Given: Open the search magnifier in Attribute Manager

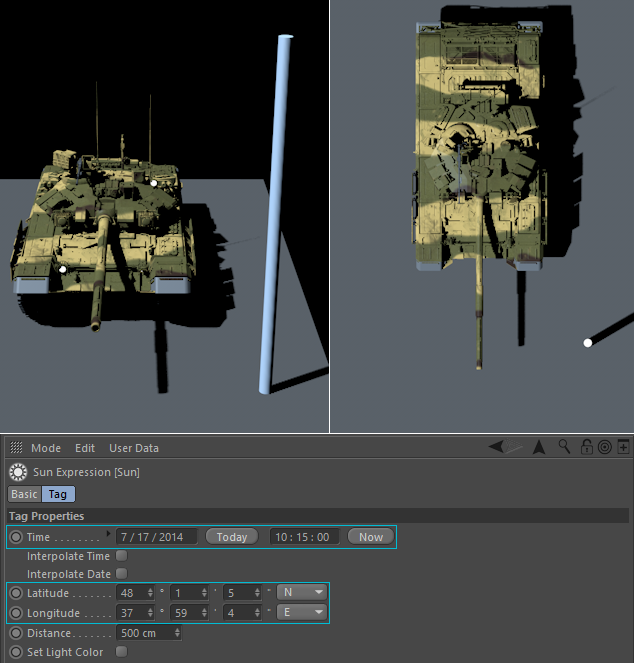Looking at the screenshot, I should (x=565, y=447).
